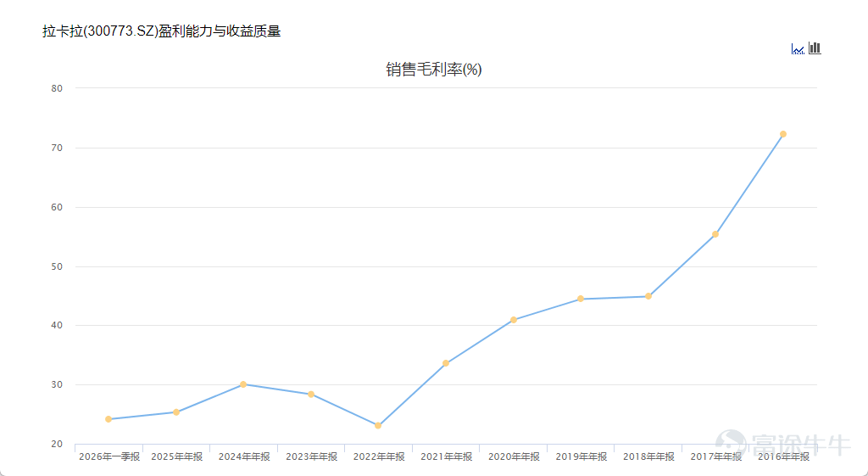Click the 2018年年报 data point
The width and height of the screenshot is (868, 476).
click(x=648, y=296)
